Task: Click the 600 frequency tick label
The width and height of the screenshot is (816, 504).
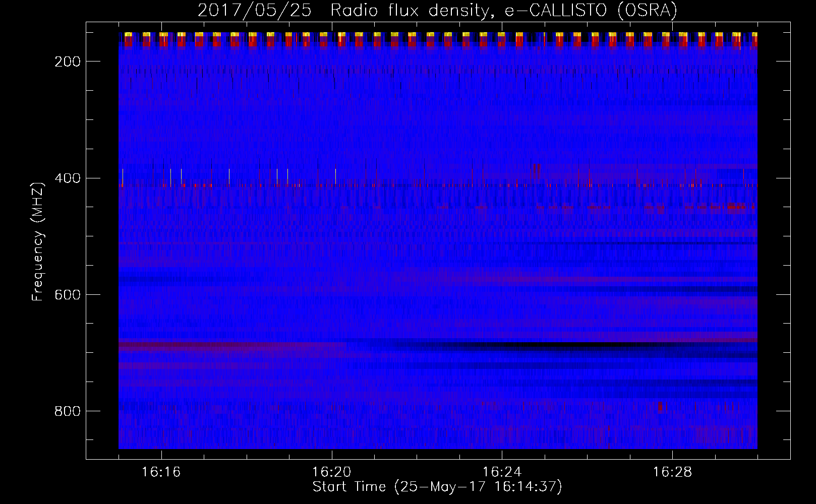Action: (68, 295)
